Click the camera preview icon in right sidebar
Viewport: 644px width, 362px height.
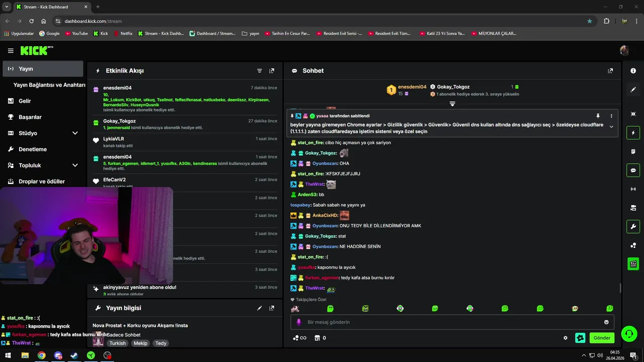pyautogui.click(x=633, y=208)
